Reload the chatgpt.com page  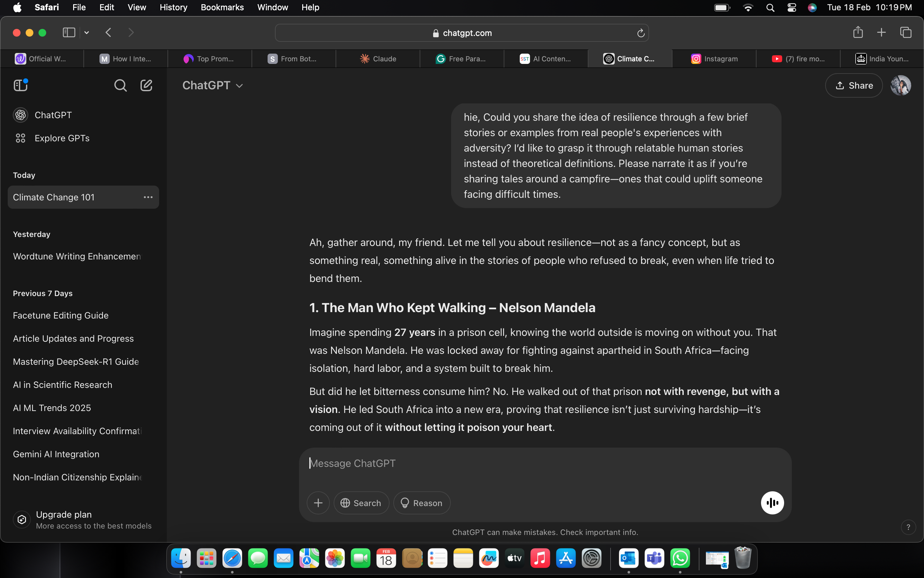(x=641, y=33)
